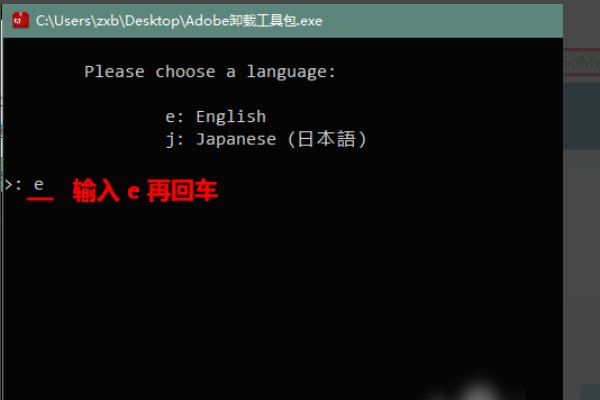Click the C:\Users drive path prefix in title
Image resolution: width=600 pixels, height=400 pixels.
pyautogui.click(x=61, y=21)
